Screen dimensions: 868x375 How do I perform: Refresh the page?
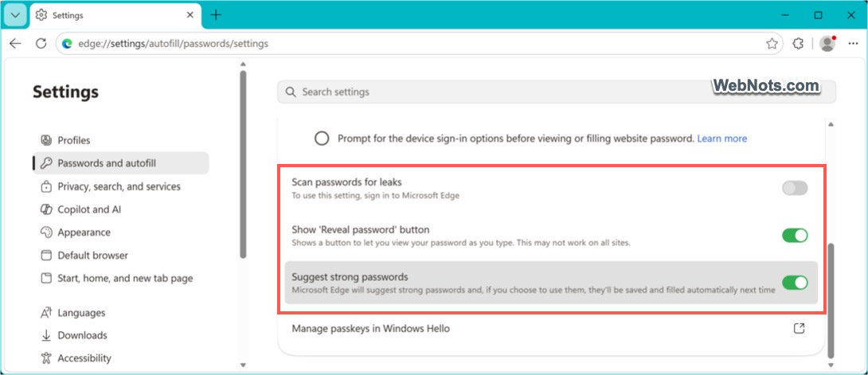(41, 44)
